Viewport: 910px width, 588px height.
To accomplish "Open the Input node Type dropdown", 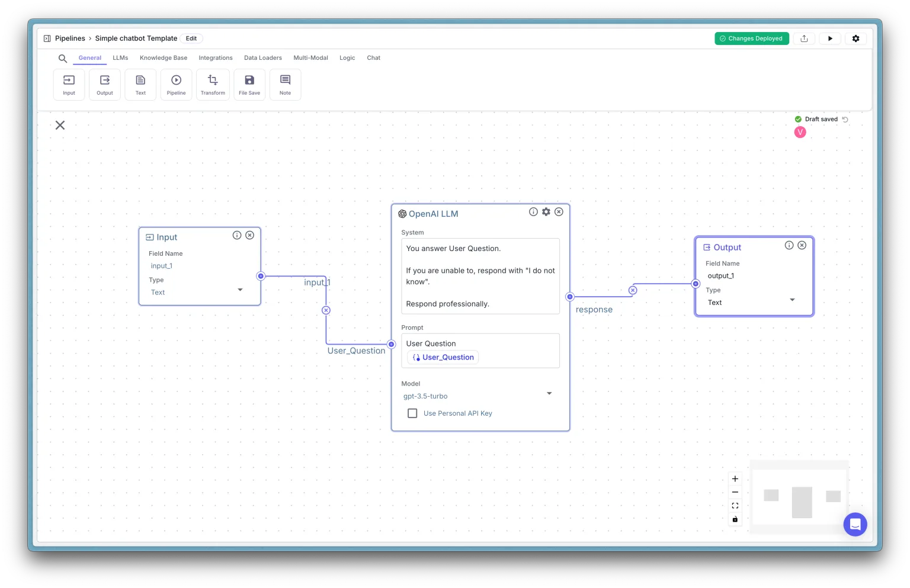I will [x=197, y=292].
